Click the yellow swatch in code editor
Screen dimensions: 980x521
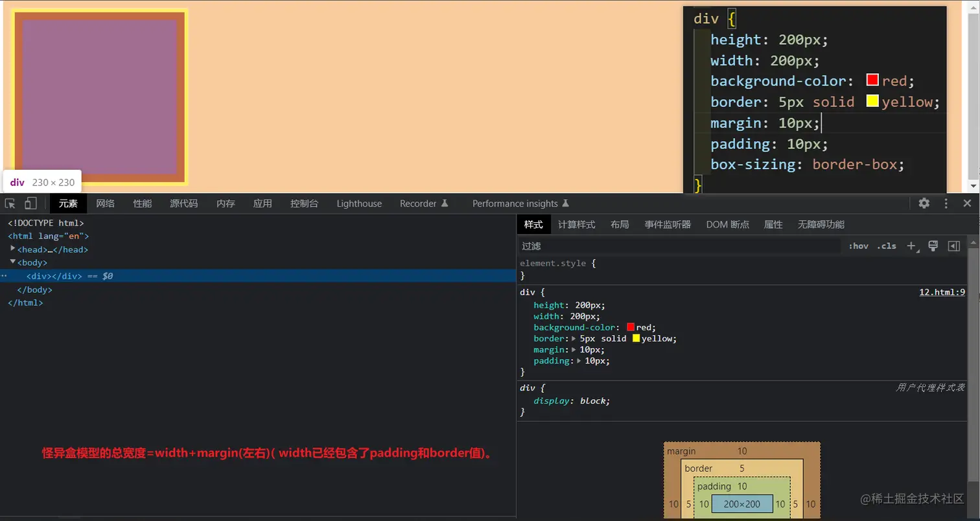coord(872,101)
